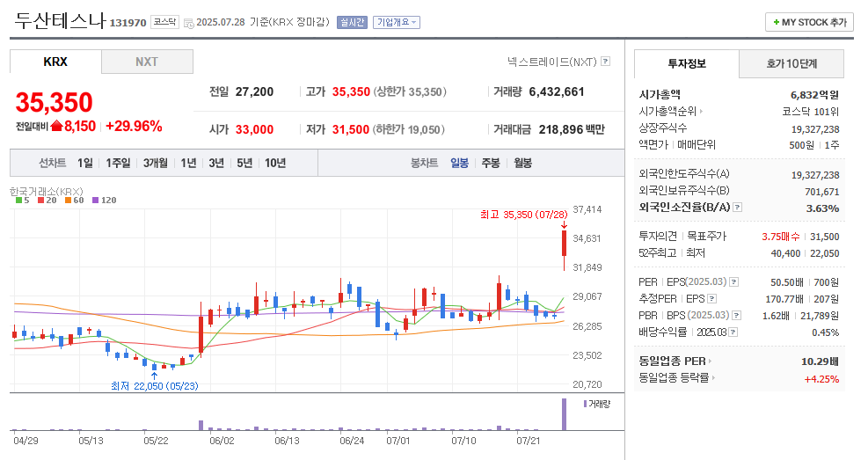Viewport: 868px width, 460px height.
Task: Click the 최고 35,350 (07/28) marker label
Action: coord(523,215)
